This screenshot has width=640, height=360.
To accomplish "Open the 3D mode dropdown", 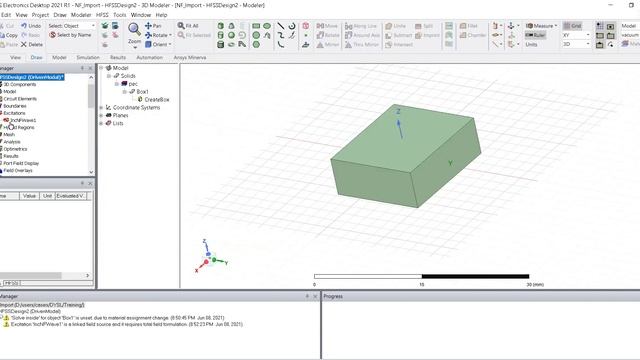I will pos(576,44).
